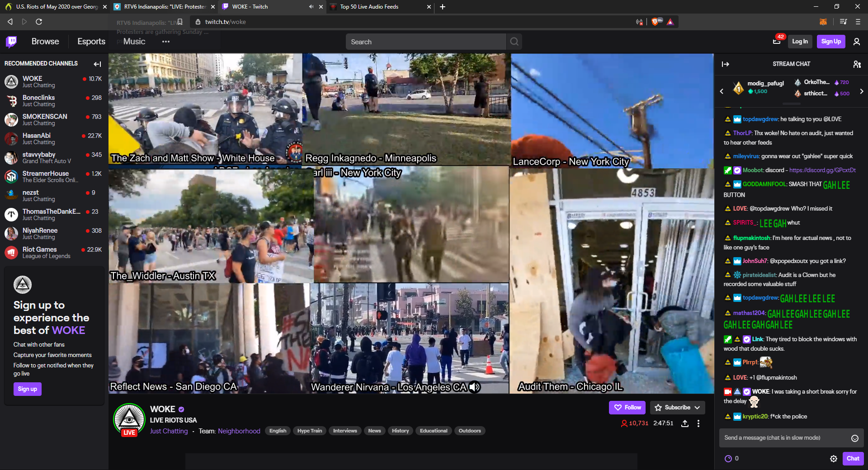This screenshot has width=868, height=470.
Task: Toggle sound on Wanderer Nirvana feed
Action: tap(475, 387)
